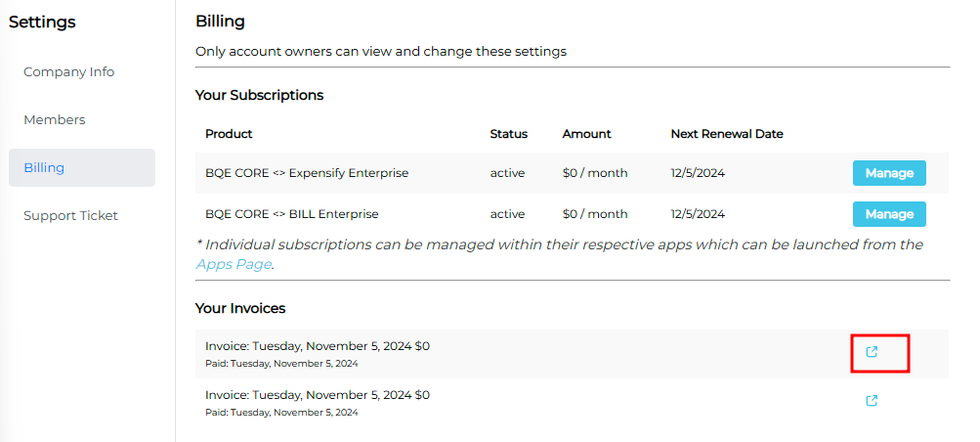The width and height of the screenshot is (980, 442).
Task: Open the Support Ticket page
Action: (x=70, y=215)
